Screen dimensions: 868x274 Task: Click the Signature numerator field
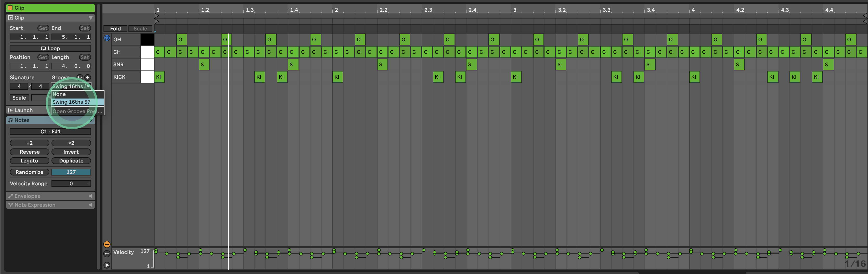tap(19, 86)
